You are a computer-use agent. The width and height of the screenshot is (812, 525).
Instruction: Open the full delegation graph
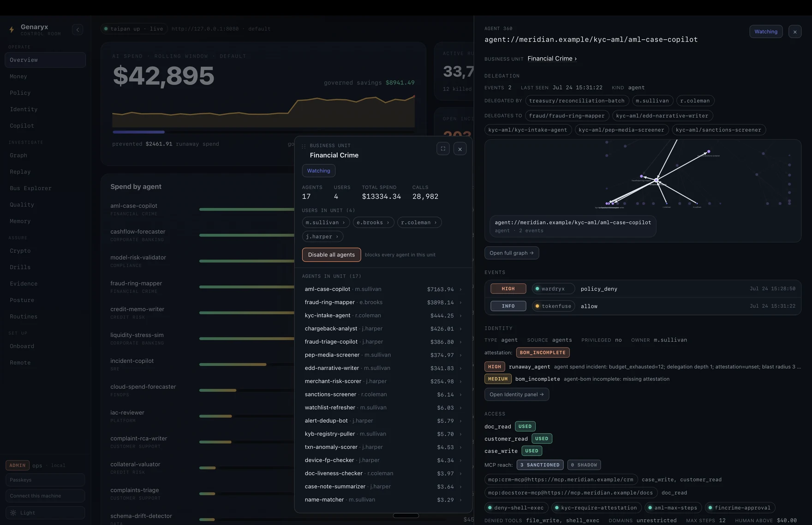pyautogui.click(x=512, y=253)
